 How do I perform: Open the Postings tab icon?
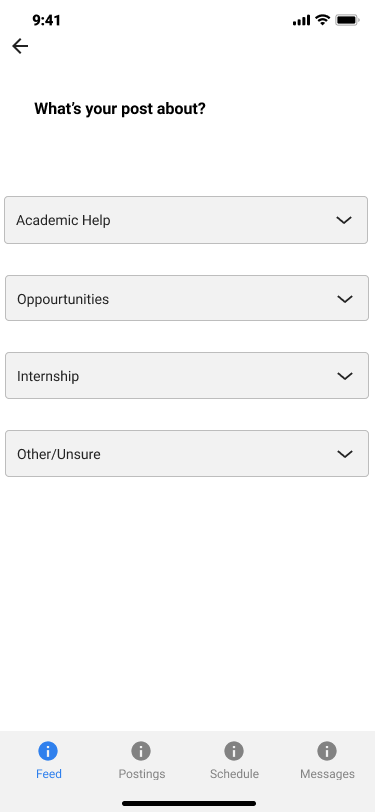pos(141,750)
